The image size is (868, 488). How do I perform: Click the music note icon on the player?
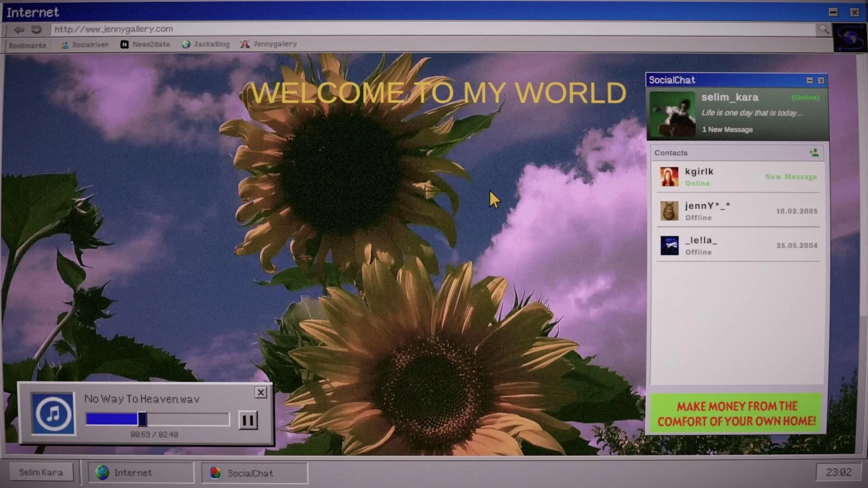point(53,413)
